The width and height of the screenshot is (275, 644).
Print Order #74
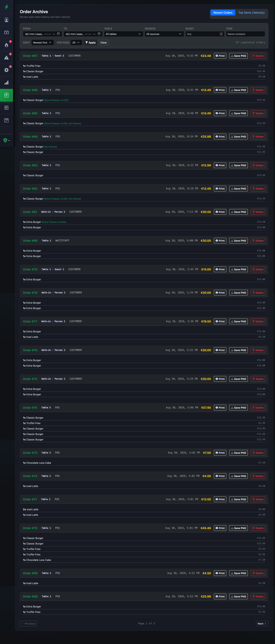(x=220, y=408)
